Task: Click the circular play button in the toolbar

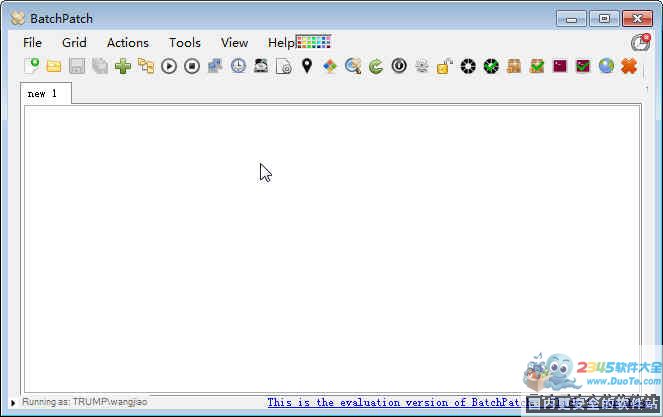Action: (169, 66)
